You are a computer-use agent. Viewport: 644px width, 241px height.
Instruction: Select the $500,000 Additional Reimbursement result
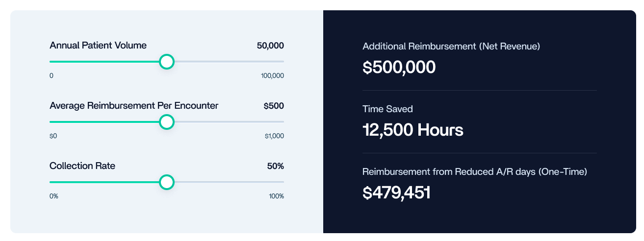point(399,67)
